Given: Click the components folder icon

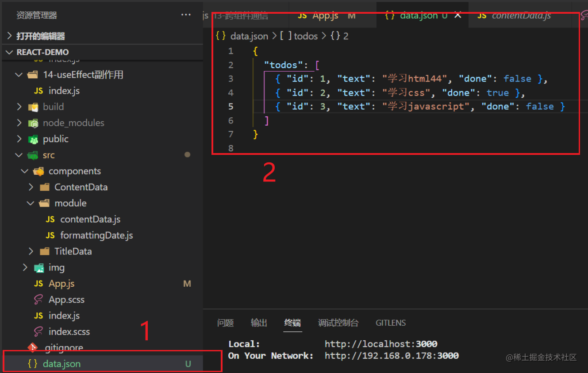Looking at the screenshot, I should pyautogui.click(x=39, y=171).
